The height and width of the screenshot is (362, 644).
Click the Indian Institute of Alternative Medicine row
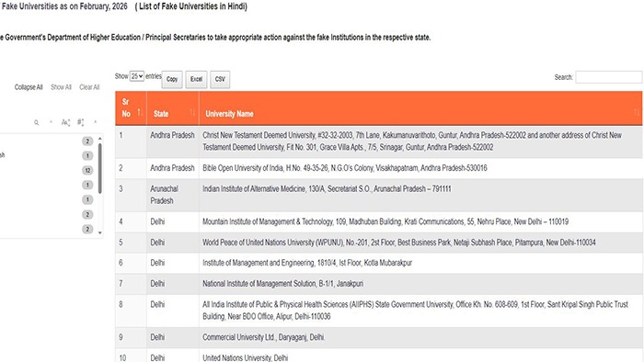coord(379,195)
